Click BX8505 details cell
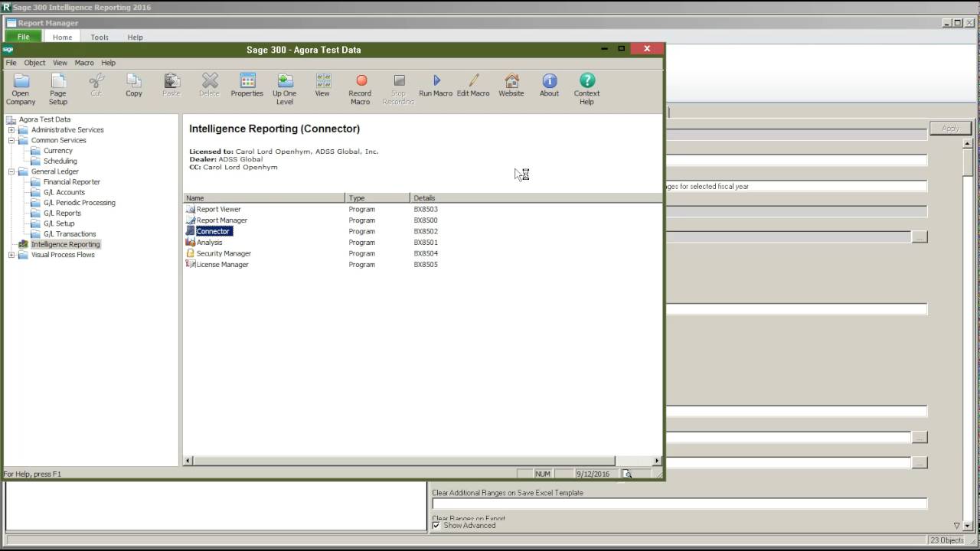Image resolution: width=980 pixels, height=551 pixels. pos(426,264)
